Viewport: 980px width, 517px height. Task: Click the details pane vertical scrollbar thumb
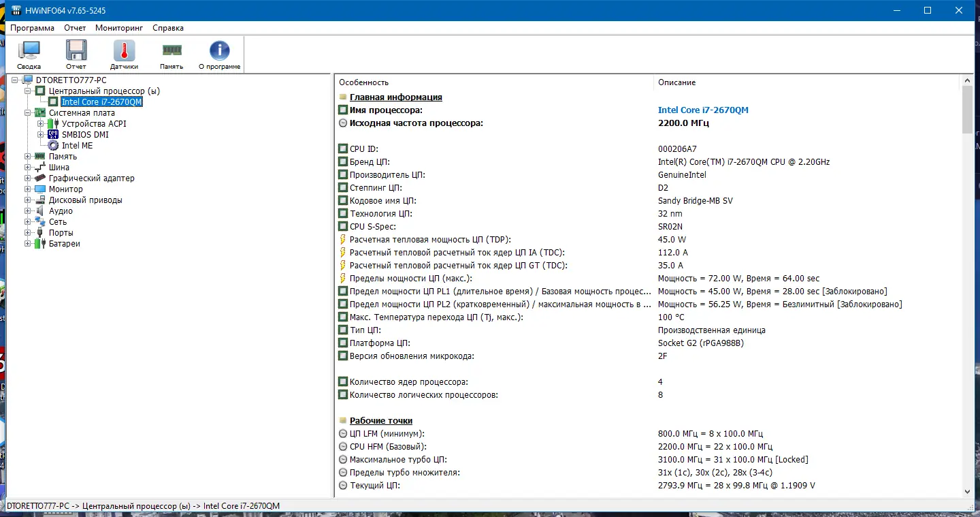(968, 110)
